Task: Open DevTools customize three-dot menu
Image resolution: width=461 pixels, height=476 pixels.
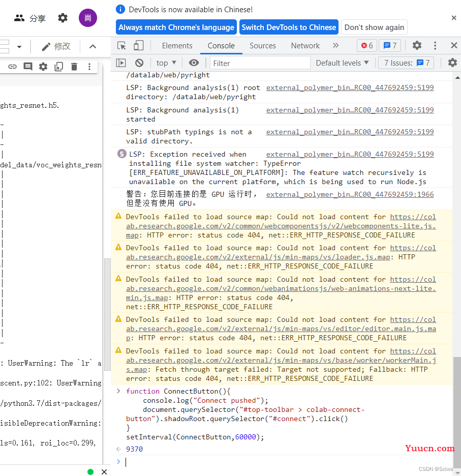Action: click(435, 46)
